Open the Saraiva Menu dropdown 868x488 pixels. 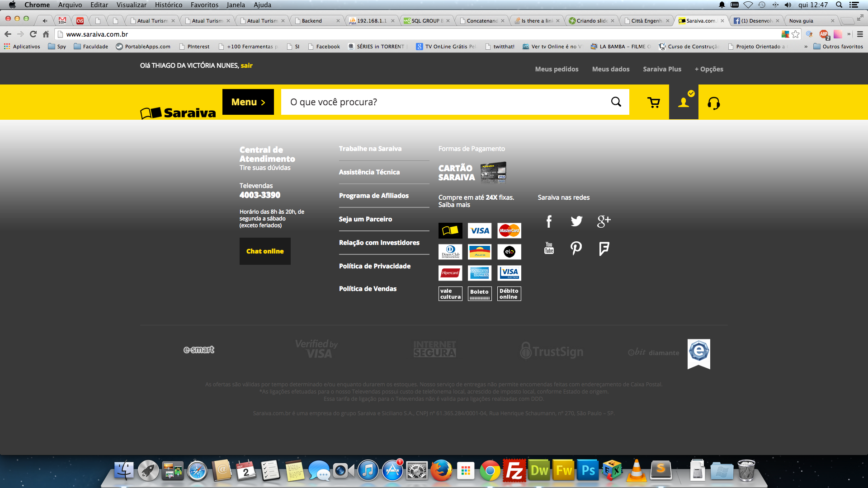click(248, 102)
